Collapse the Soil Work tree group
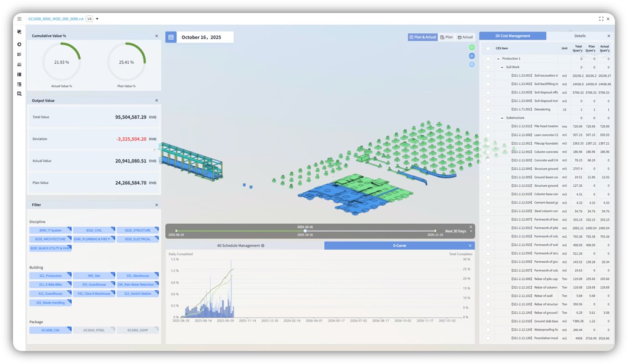This screenshot has height=364, width=628. pyautogui.click(x=502, y=67)
